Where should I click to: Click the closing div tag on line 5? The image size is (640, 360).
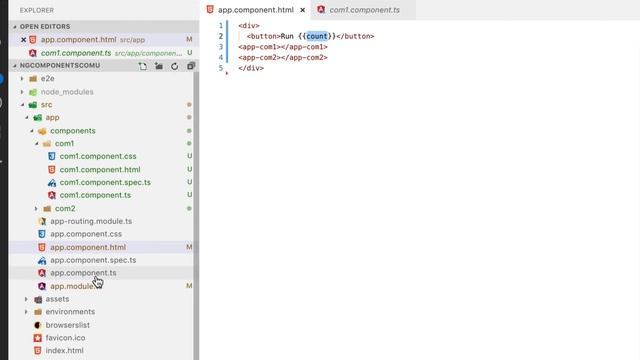pos(251,68)
